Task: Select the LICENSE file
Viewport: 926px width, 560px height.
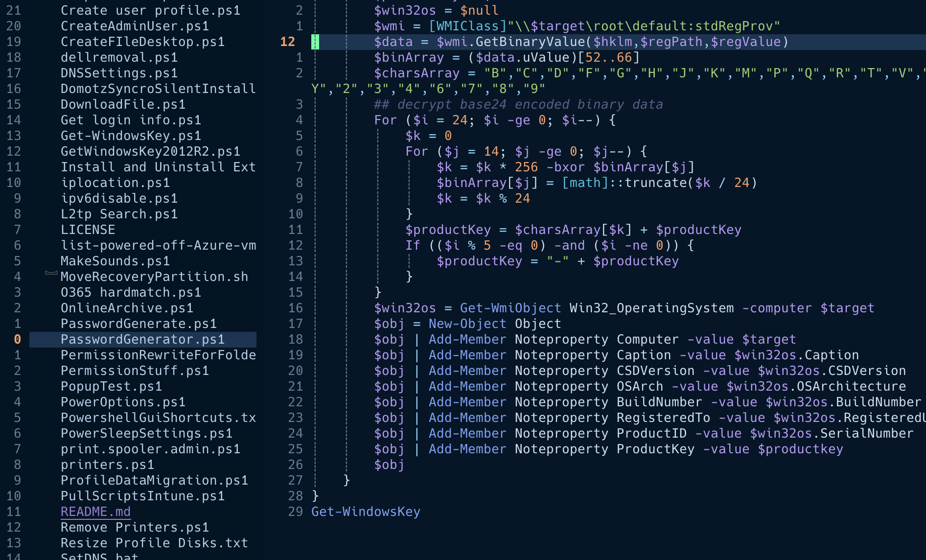Action: click(88, 230)
